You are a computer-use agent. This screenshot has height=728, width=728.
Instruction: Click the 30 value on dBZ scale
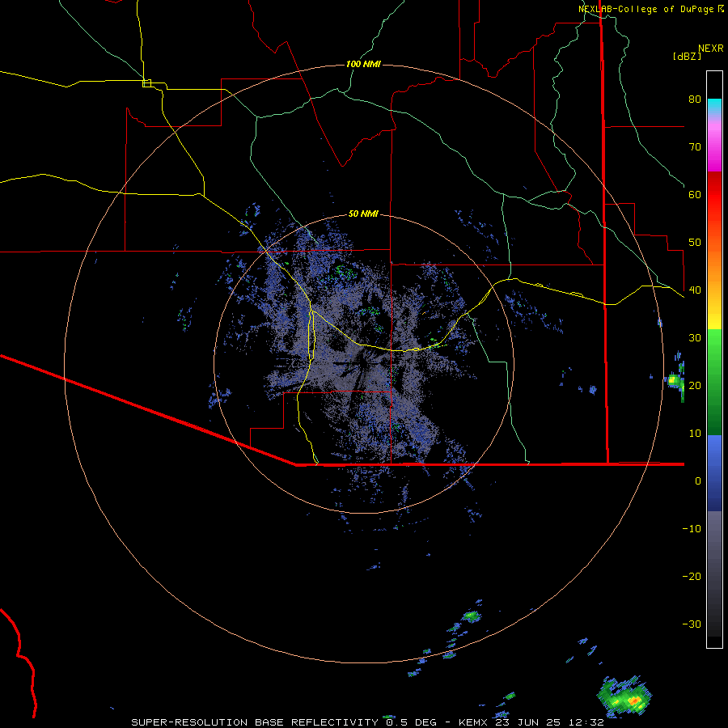tap(695, 338)
